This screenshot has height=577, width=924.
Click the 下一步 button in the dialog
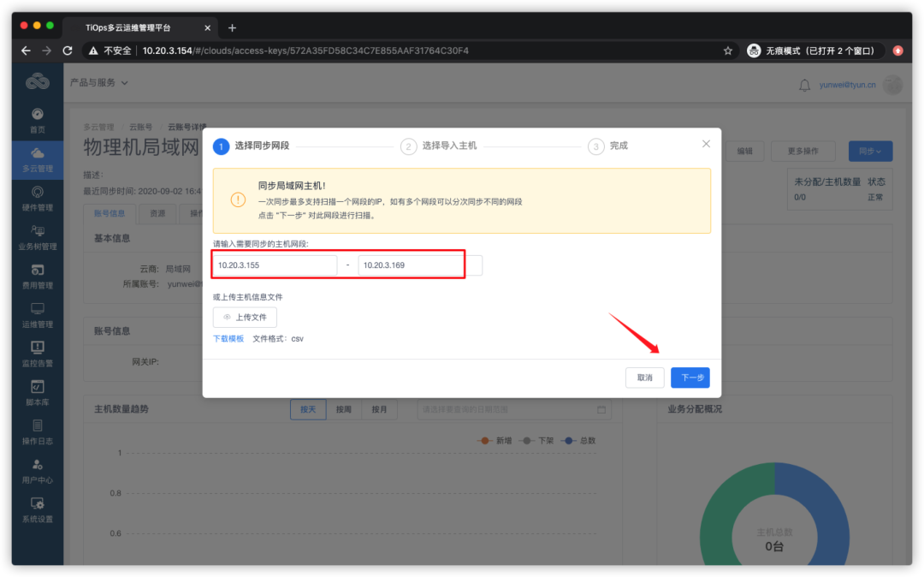pyautogui.click(x=690, y=378)
